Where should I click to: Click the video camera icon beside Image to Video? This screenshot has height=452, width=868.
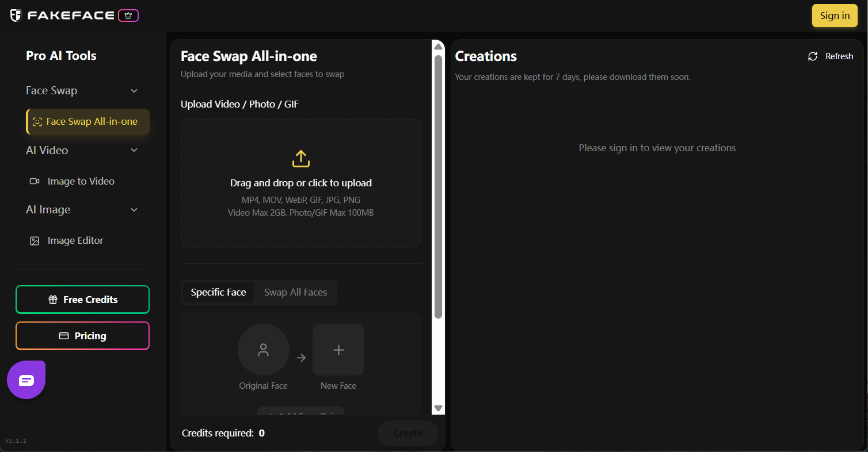(35, 181)
